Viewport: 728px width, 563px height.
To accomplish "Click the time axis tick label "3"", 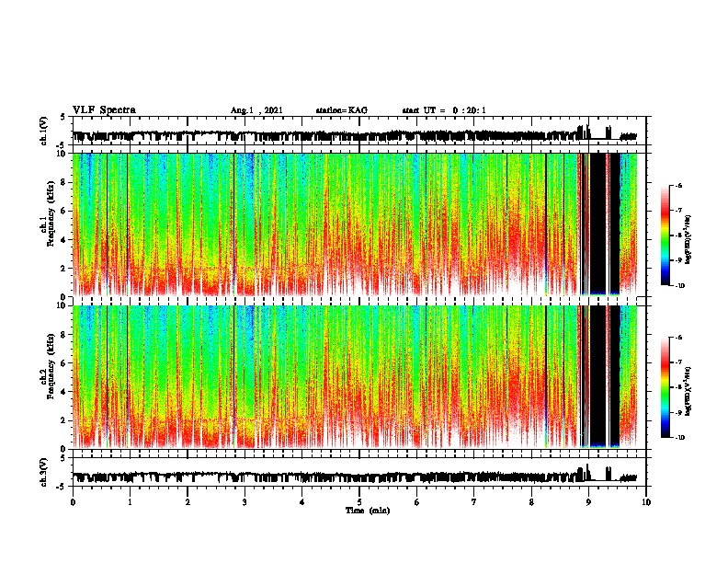I will (x=245, y=502).
